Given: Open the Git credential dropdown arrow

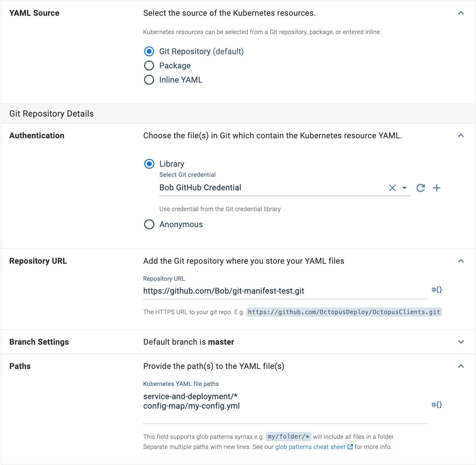Looking at the screenshot, I should click(404, 188).
